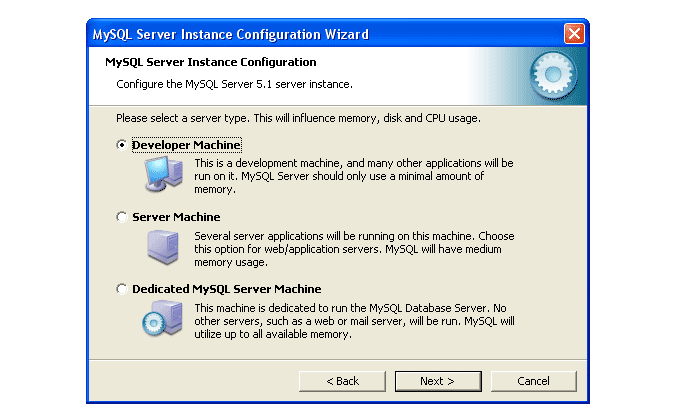Cancel the configuration wizard

tap(533, 381)
